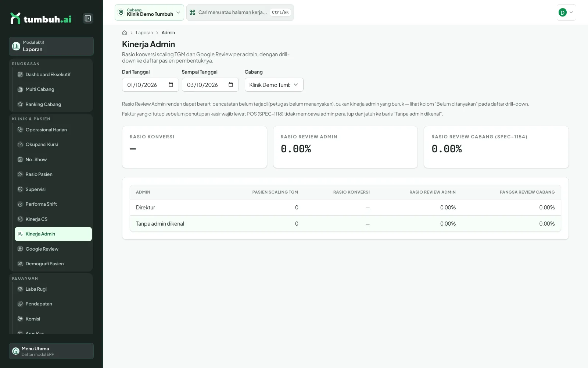This screenshot has width=588, height=368.
Task: Click the Rasio Review Cabang (SPEC-1154) card
Action: pyautogui.click(x=496, y=147)
